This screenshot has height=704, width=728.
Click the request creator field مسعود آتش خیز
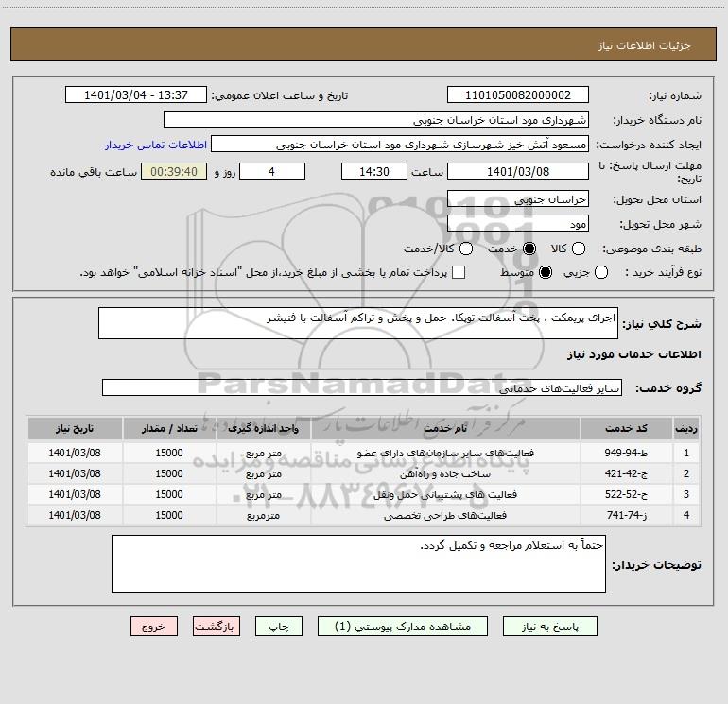pos(400,144)
